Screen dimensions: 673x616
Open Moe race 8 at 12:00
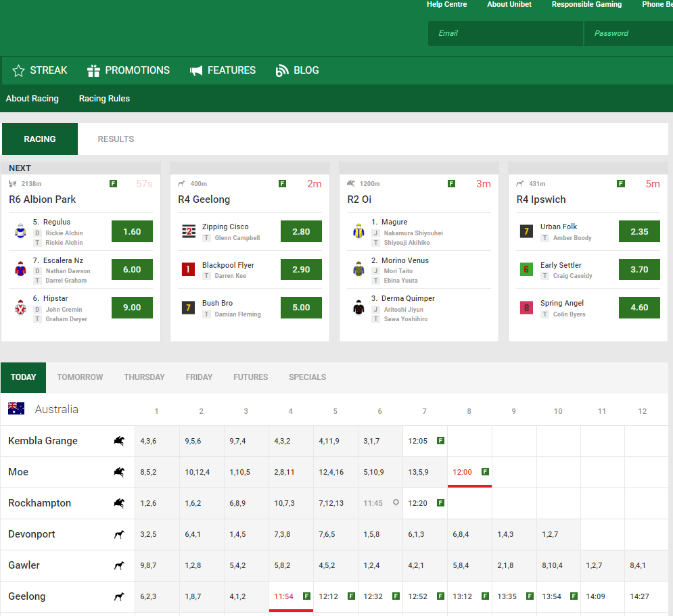tap(469, 472)
